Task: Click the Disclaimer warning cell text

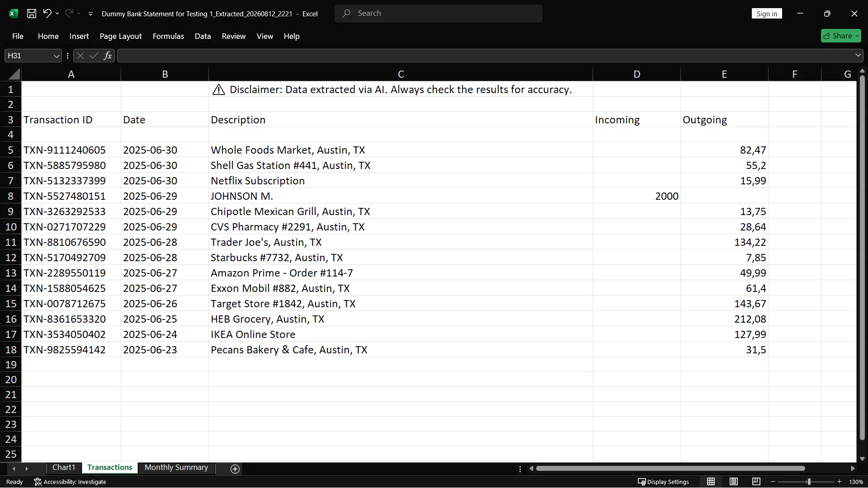Action: pyautogui.click(x=401, y=89)
